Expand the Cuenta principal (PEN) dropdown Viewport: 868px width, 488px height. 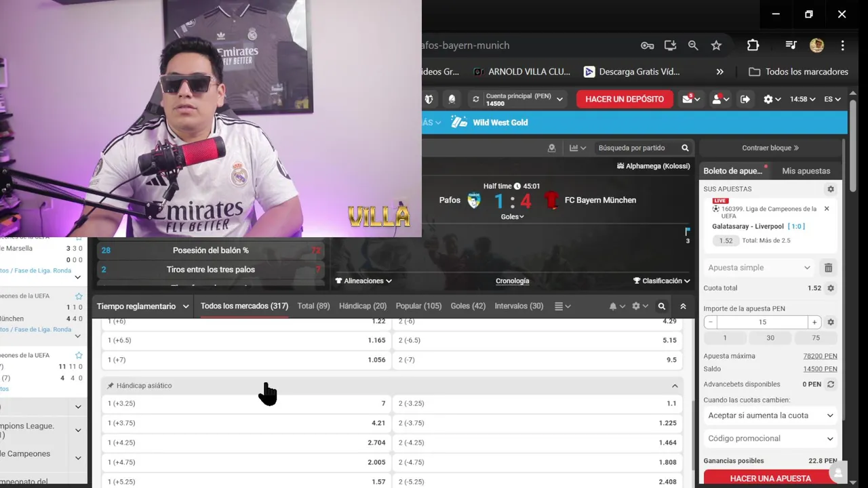tap(559, 99)
